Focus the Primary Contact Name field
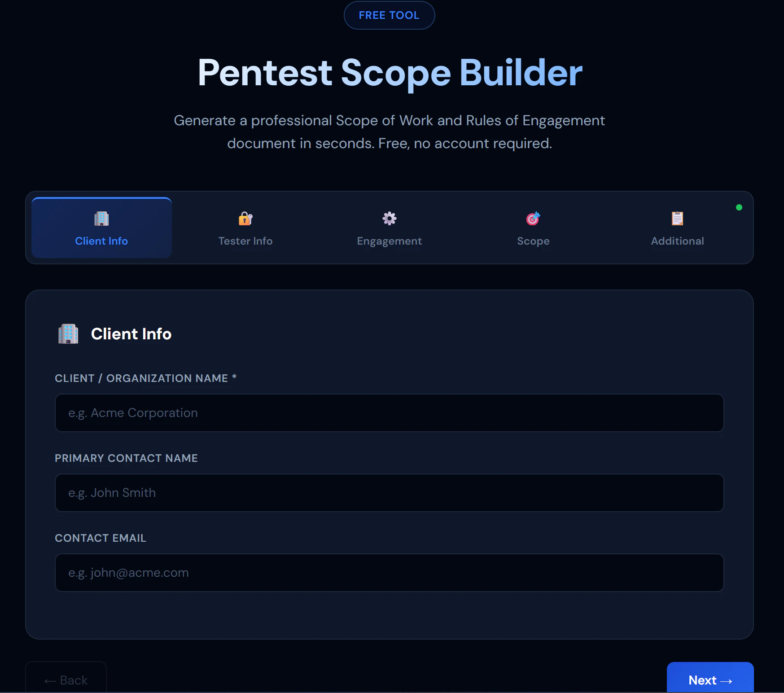The height and width of the screenshot is (693, 784). (389, 493)
